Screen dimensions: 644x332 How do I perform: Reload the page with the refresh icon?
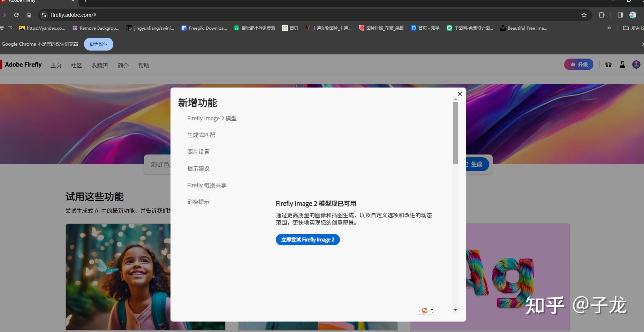[16, 15]
